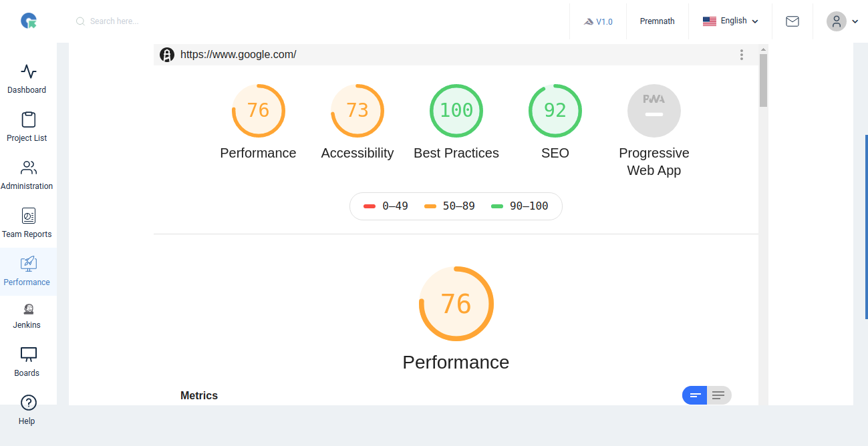The width and height of the screenshot is (868, 446).
Task: Open the Dashboard from the sidebar
Action: coord(27,77)
